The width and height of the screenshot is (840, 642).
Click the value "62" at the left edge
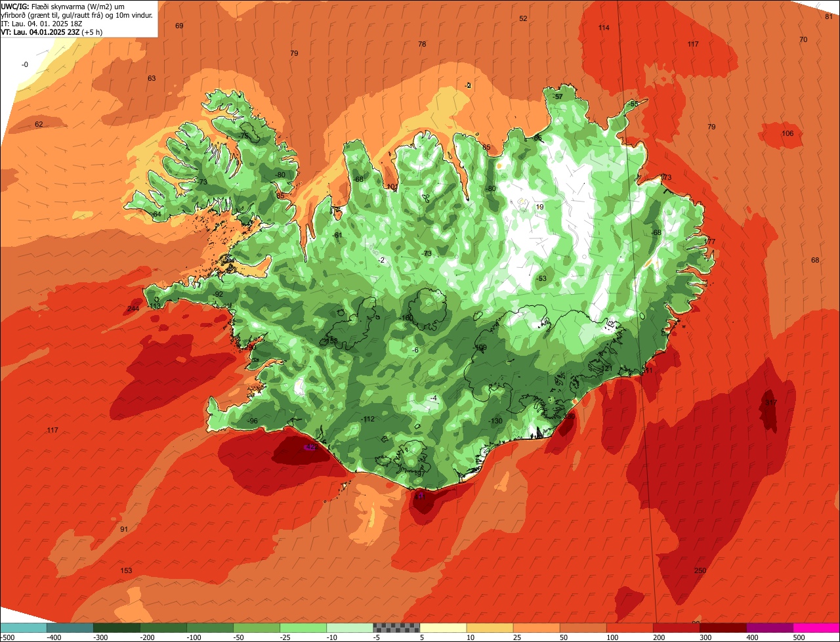point(39,124)
